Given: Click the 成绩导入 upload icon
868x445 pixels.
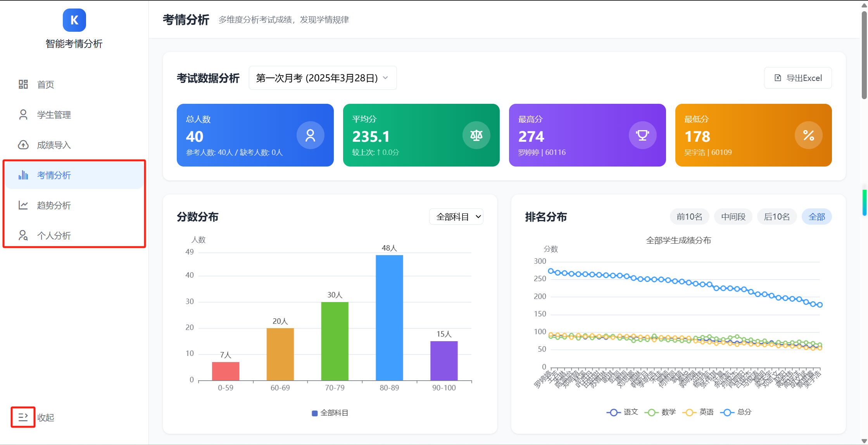Looking at the screenshot, I should (23, 145).
